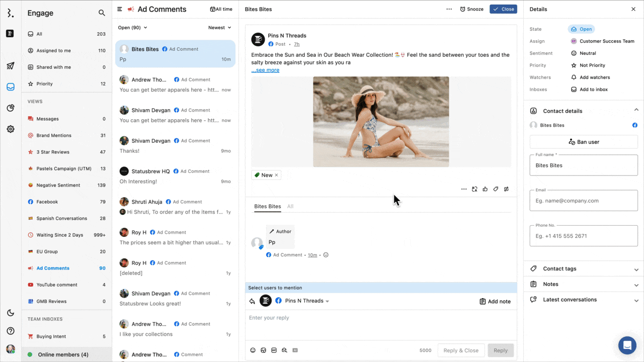Toggle dark mode moon icon

point(10,313)
